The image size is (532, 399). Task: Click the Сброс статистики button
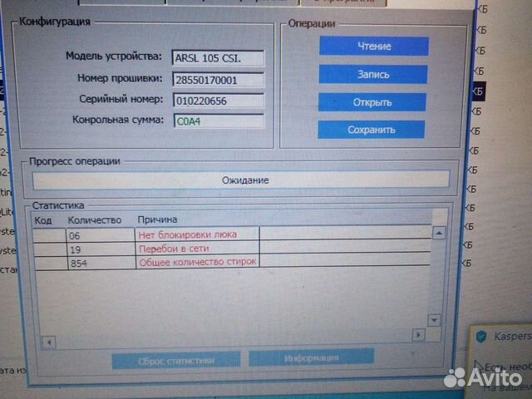coord(176,359)
